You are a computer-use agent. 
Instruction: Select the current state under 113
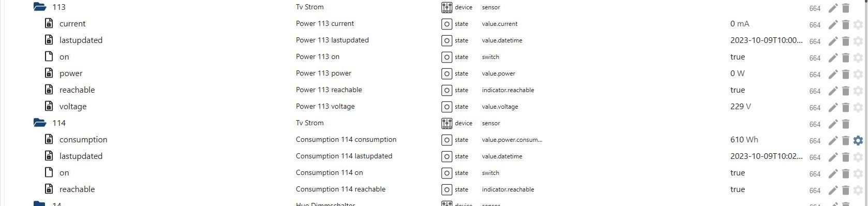pos(72,24)
